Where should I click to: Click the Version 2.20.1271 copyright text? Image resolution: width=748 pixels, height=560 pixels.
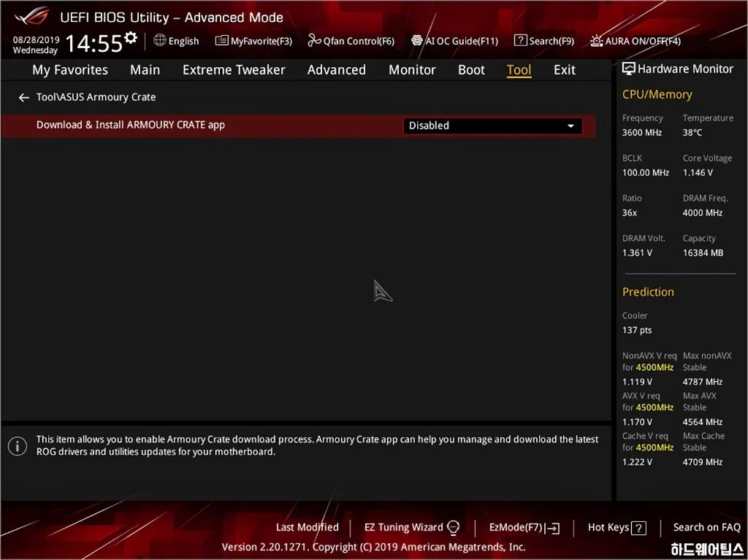[373, 547]
